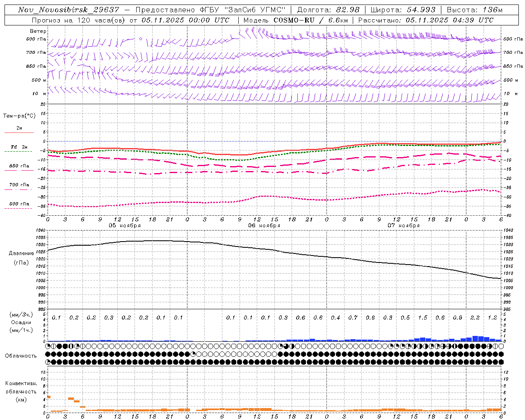The width and height of the screenshot is (525, 420).
Task: Click the Тем-ра(°C) temperature panel label
Action: pyautogui.click(x=19, y=116)
